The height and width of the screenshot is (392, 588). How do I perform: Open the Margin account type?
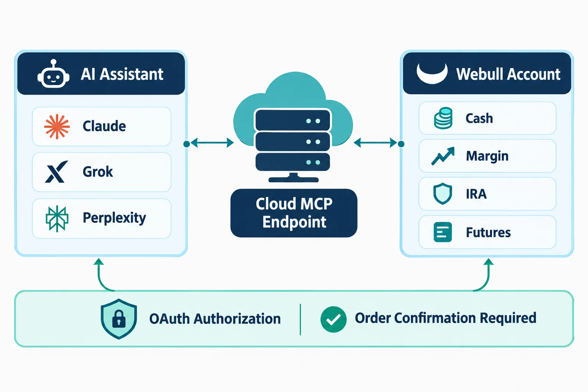pos(487,156)
